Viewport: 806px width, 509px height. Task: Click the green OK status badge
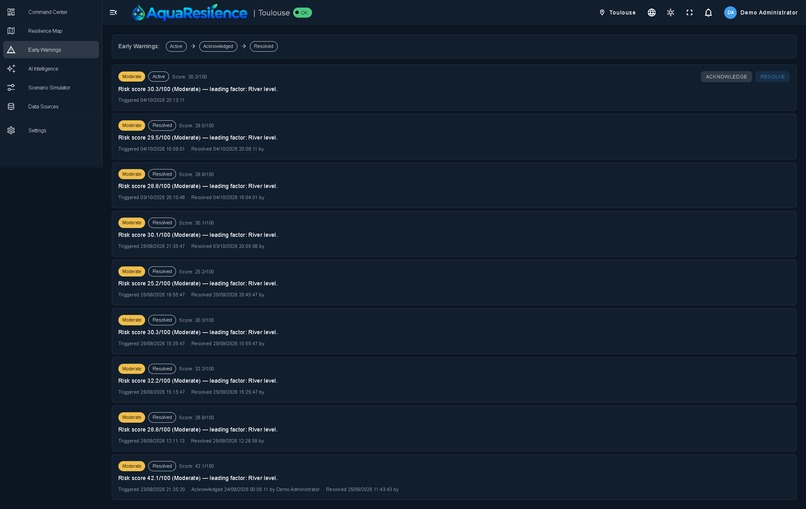click(x=302, y=12)
